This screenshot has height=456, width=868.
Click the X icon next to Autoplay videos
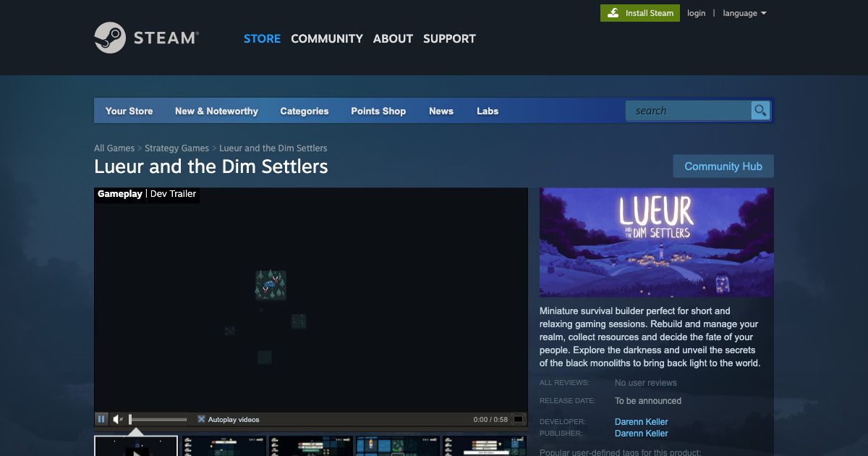(x=201, y=418)
